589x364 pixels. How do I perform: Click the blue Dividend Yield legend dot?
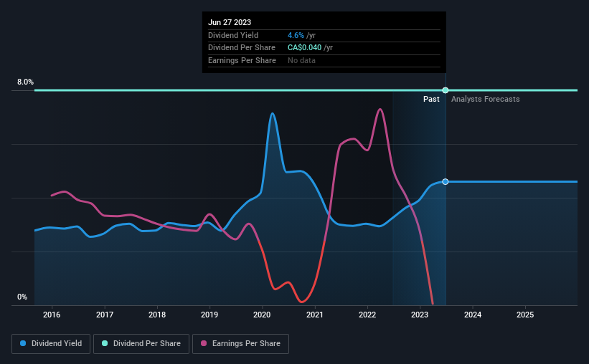23,343
